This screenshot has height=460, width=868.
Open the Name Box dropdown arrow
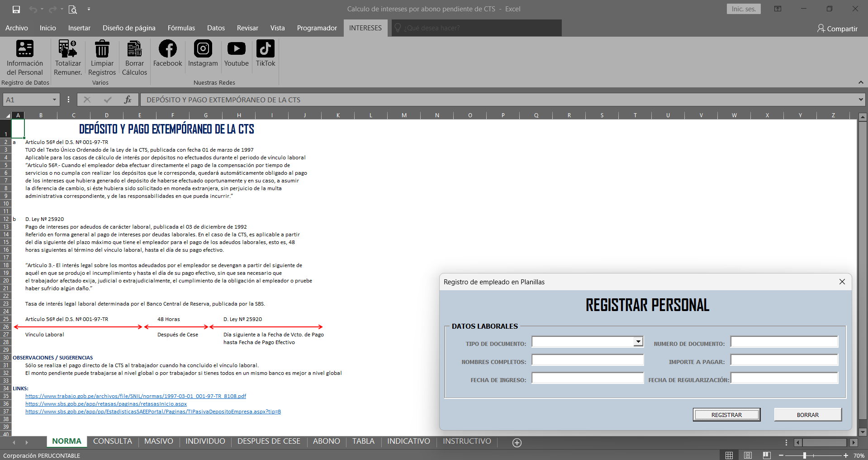[x=54, y=100]
